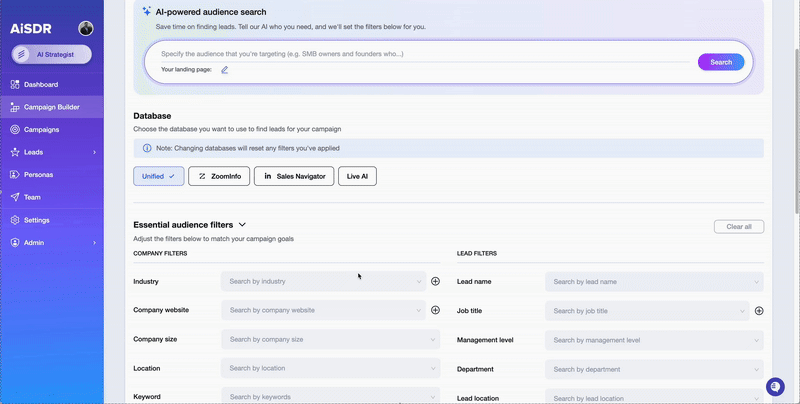Switch to Sales Navigator database

(x=294, y=176)
